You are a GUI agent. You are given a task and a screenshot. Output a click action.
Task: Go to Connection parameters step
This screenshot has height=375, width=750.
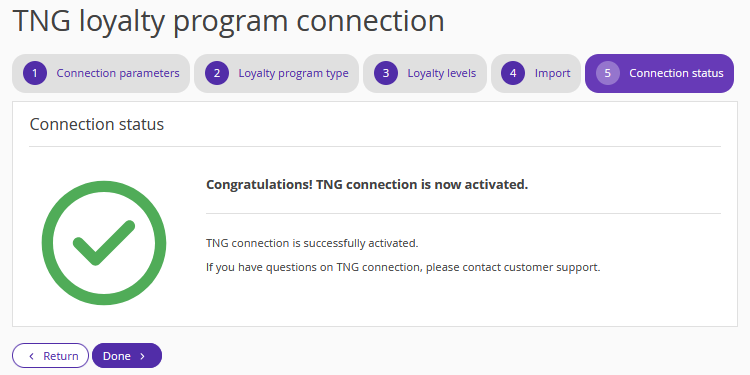tap(101, 73)
